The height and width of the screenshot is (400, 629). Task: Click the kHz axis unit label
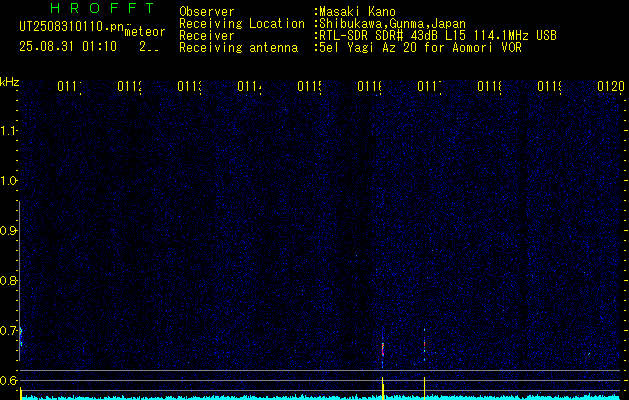[x=9, y=82]
